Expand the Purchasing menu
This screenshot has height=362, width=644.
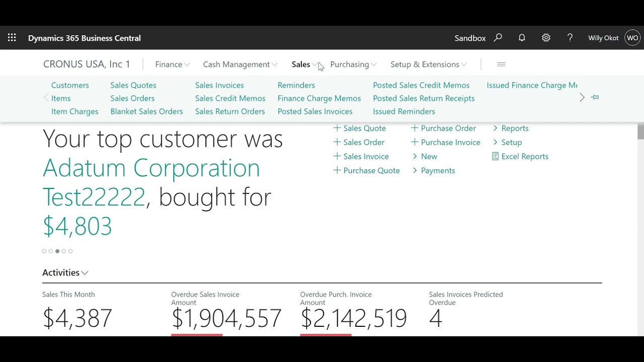(353, 64)
